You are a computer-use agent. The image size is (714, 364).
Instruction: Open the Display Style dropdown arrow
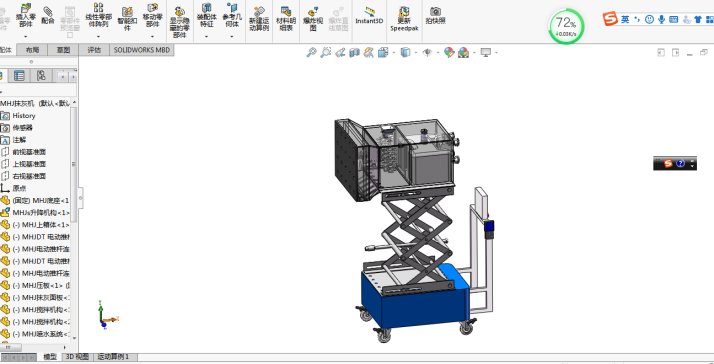point(415,53)
